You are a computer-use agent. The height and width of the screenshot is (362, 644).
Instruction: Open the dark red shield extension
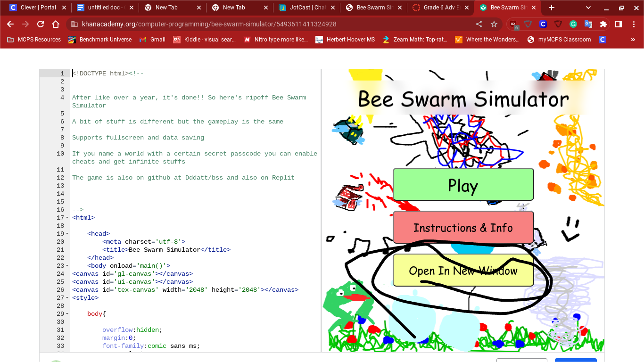tap(558, 24)
